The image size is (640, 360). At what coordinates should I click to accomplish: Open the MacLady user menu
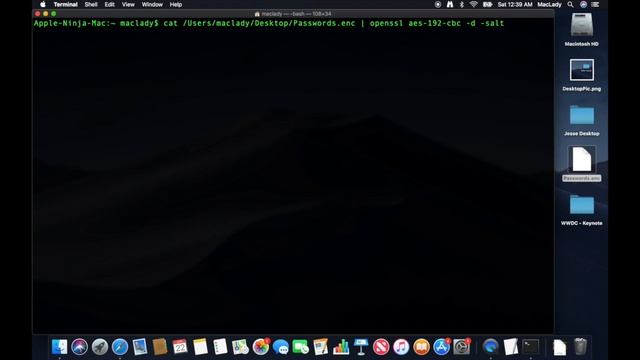coord(549,4)
